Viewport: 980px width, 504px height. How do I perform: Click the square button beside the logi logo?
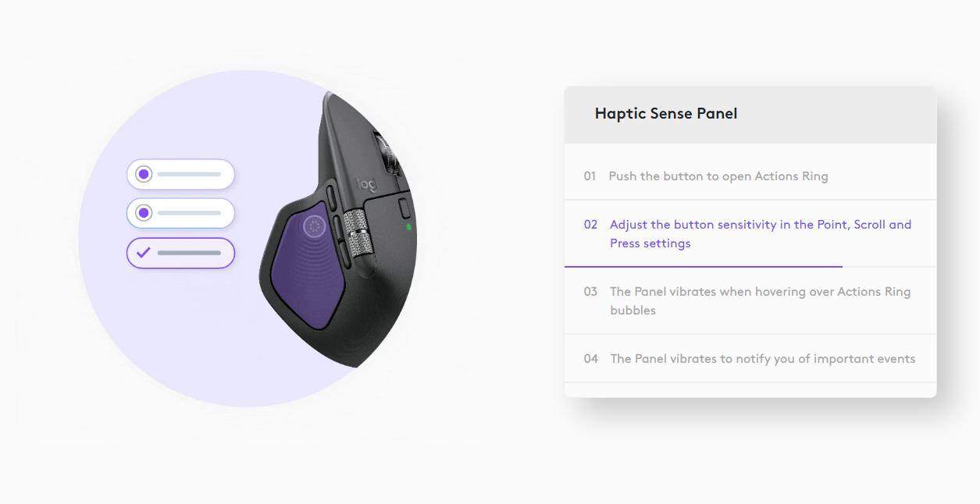tap(404, 208)
